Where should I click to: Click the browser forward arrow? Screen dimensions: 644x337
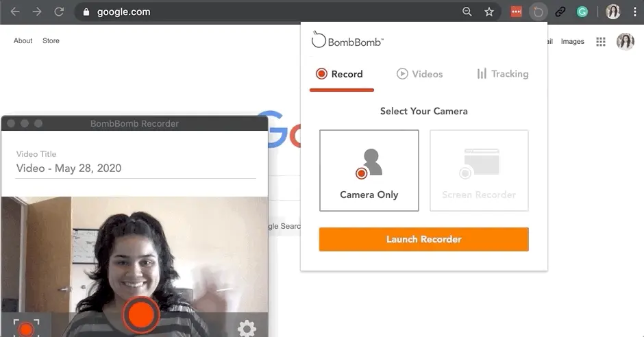37,12
